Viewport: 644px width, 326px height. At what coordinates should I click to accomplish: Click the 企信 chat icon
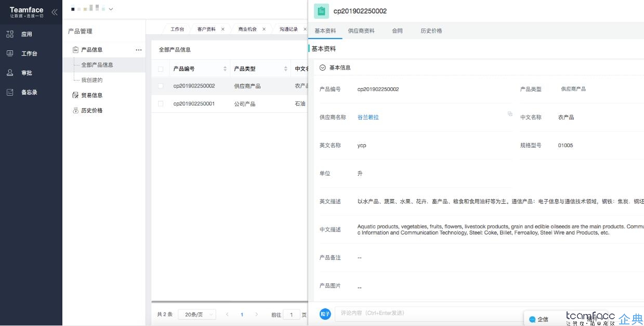pos(532,319)
